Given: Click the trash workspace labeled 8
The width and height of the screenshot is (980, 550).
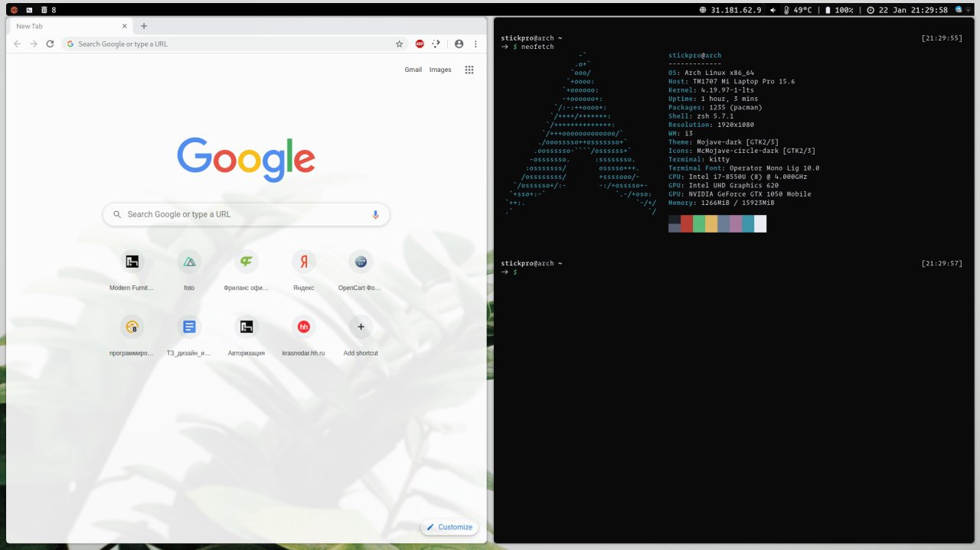Looking at the screenshot, I should 48,10.
